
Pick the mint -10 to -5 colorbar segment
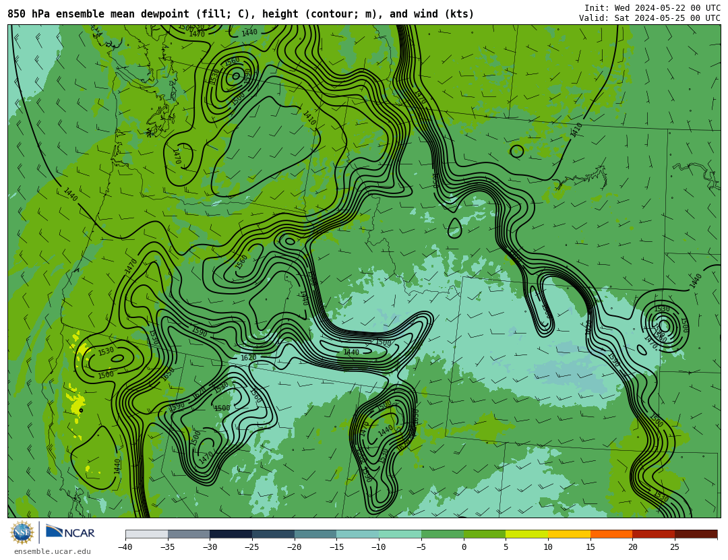(400, 534)
